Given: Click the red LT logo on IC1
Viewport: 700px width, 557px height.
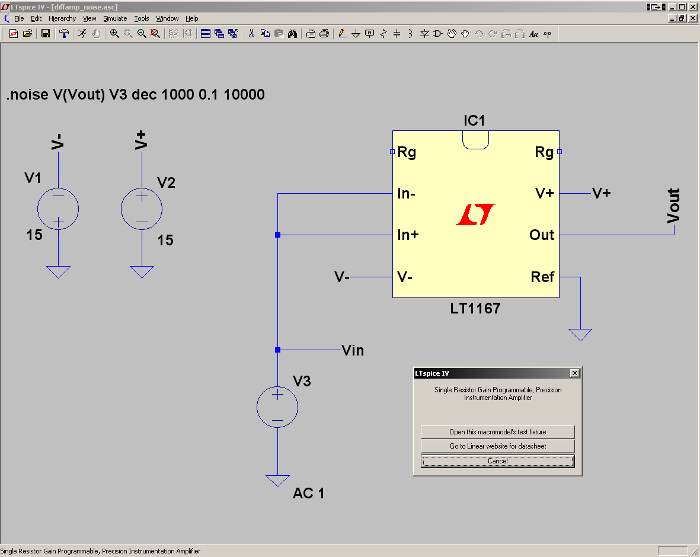Looking at the screenshot, I should (475, 215).
